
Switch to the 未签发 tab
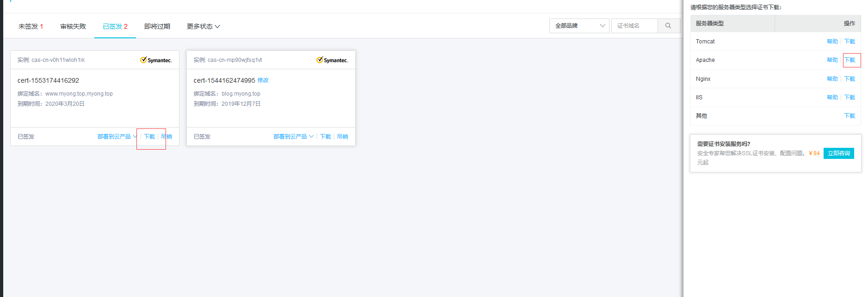(31, 26)
